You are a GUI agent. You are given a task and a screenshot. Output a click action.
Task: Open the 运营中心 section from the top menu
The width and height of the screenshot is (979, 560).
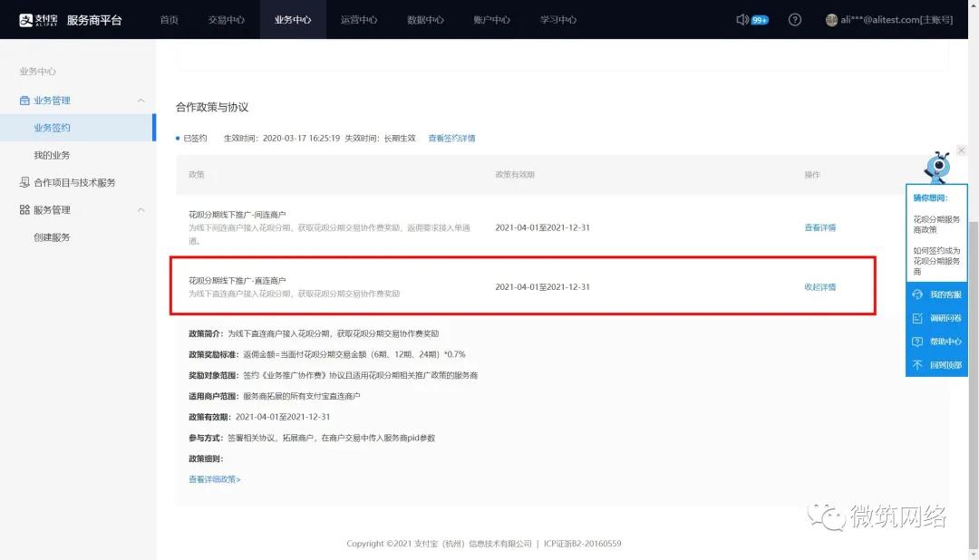point(359,19)
